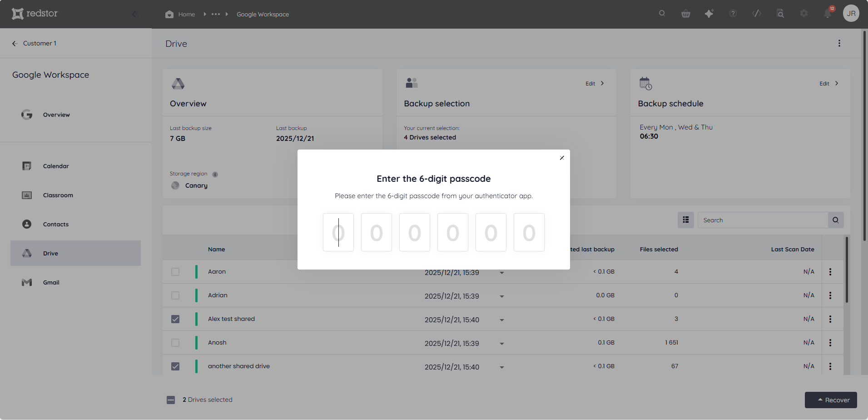Open the settings gear icon
The width and height of the screenshot is (868, 420).
804,14
